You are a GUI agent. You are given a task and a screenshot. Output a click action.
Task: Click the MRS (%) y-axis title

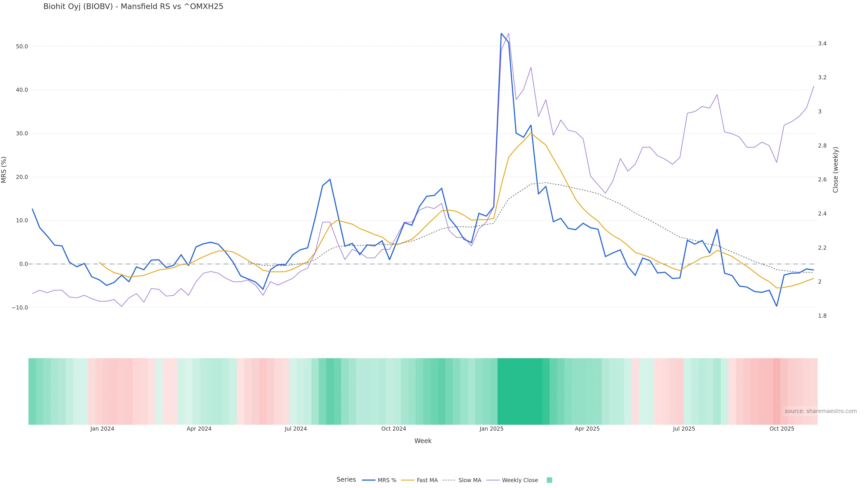point(4,170)
